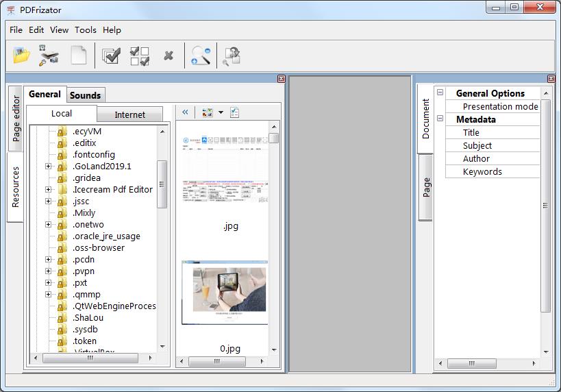Switch to the Page editor side tab
Image resolution: width=561 pixels, height=392 pixels.
coord(16,119)
